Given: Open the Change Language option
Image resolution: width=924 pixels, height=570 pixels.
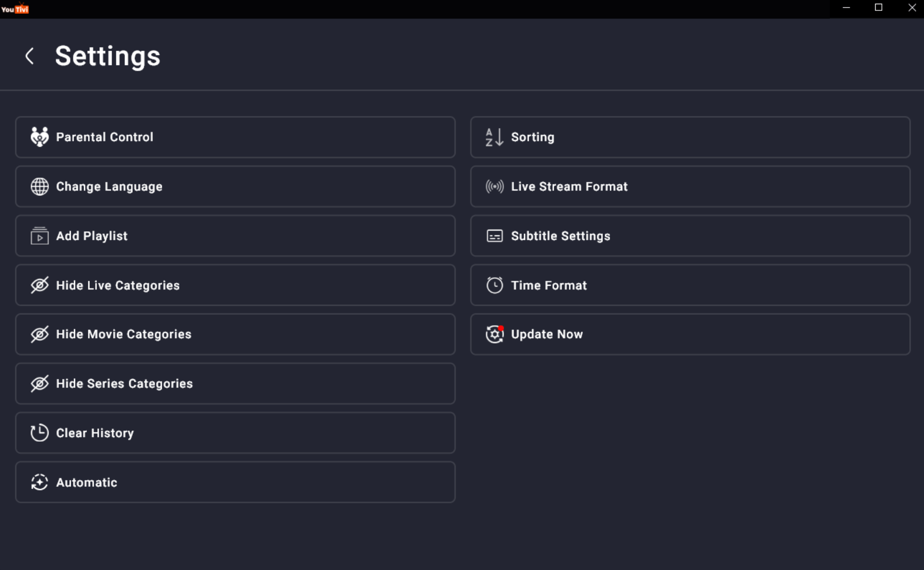Looking at the screenshot, I should [x=235, y=186].
